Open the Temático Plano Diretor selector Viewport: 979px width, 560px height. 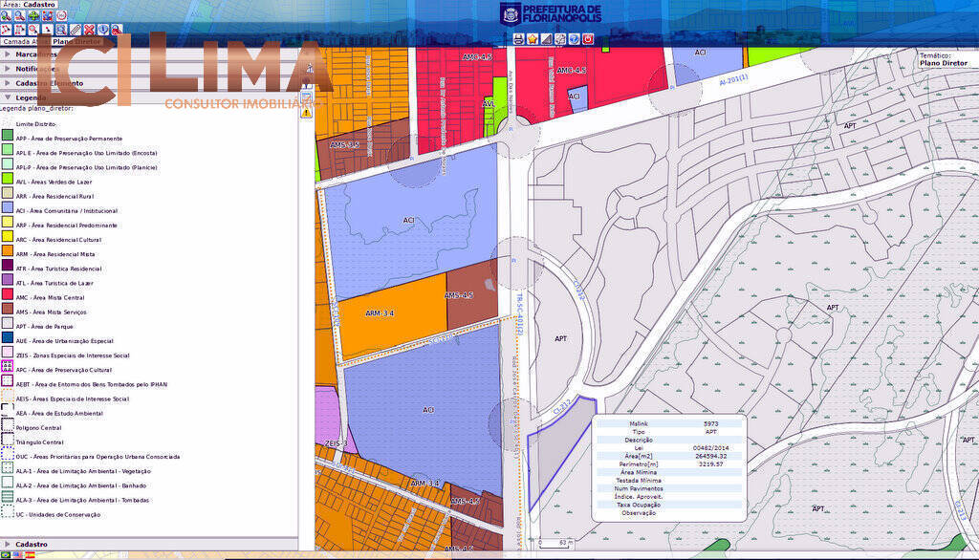coord(943,63)
